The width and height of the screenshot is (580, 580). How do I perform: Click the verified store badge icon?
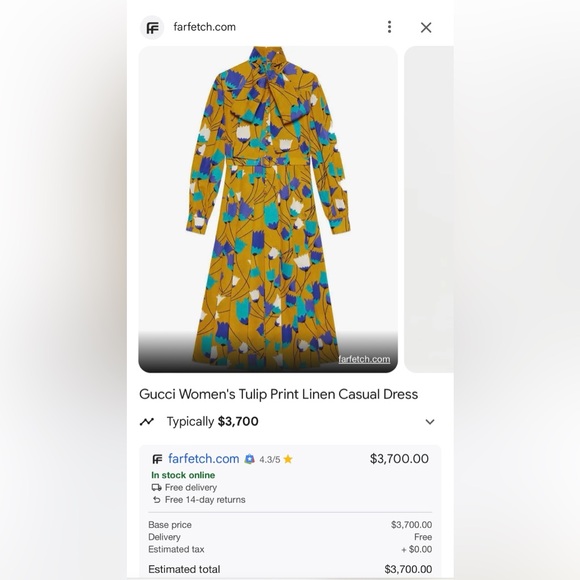click(x=250, y=459)
